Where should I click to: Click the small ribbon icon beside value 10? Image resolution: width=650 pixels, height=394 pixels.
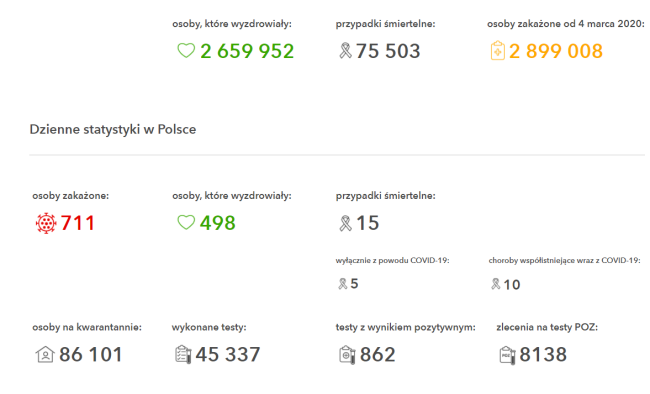[x=495, y=284]
